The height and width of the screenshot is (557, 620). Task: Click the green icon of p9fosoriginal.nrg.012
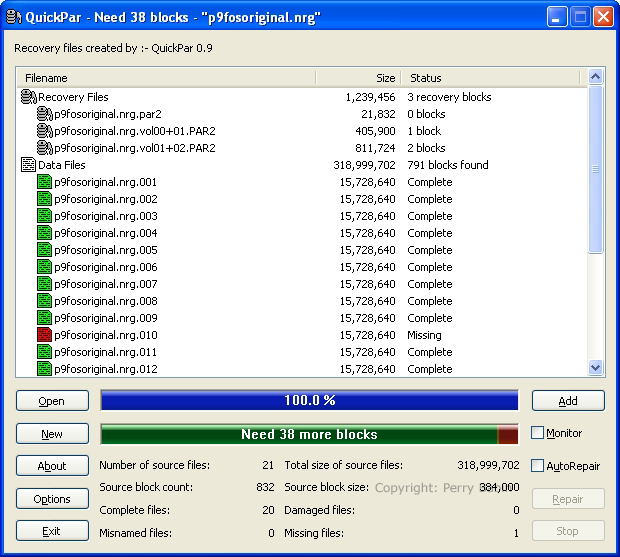(44, 369)
